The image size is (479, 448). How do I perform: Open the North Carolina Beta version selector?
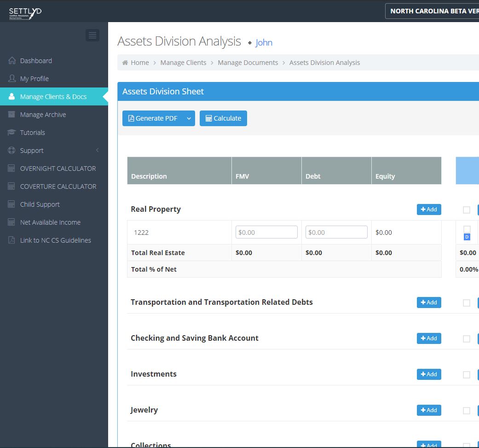click(x=433, y=11)
